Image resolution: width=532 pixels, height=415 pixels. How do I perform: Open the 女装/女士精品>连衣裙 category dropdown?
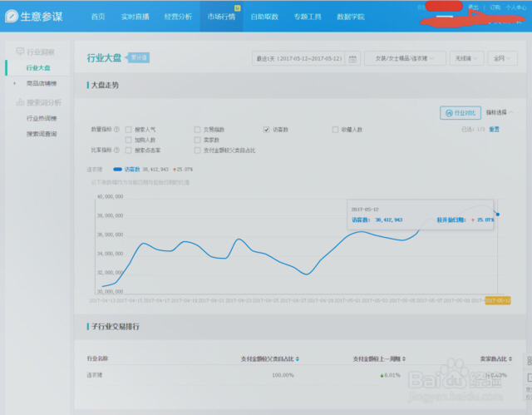405,58
